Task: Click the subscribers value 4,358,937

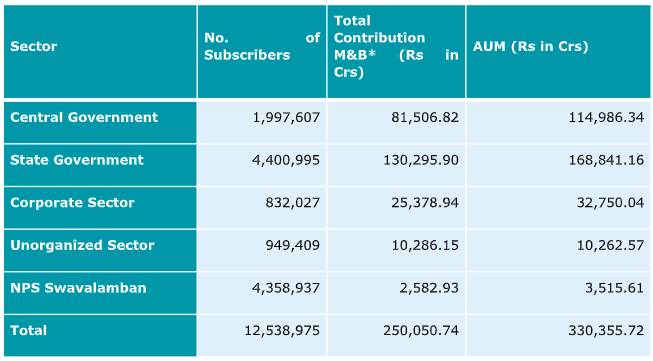Action: tap(286, 288)
